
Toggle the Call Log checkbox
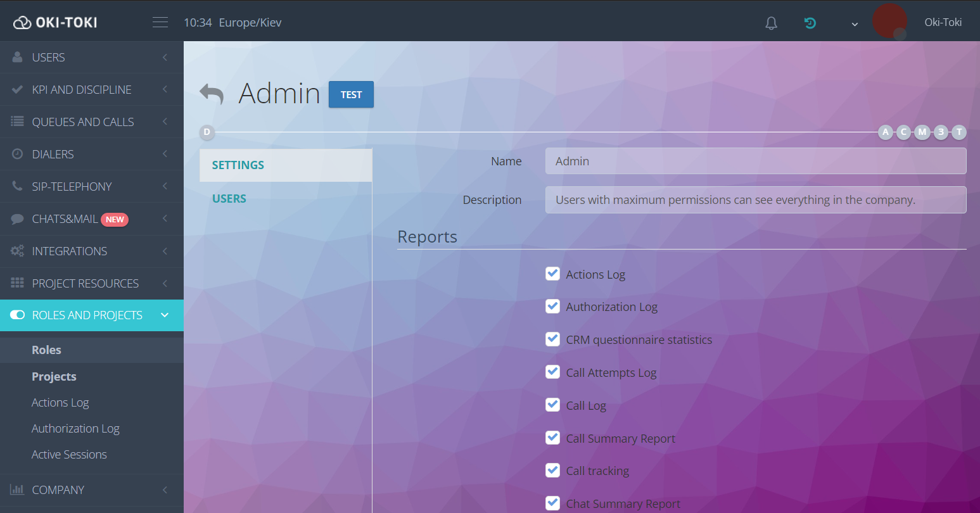pyautogui.click(x=552, y=405)
